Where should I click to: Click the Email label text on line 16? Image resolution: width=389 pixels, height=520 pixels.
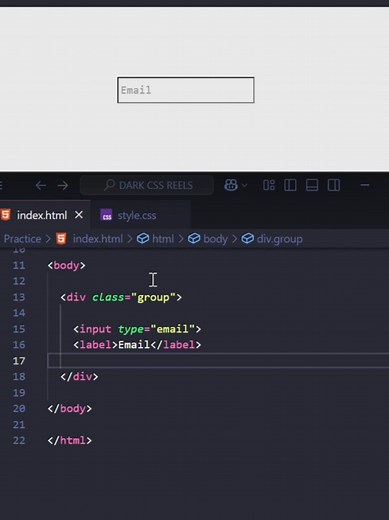[x=134, y=345]
